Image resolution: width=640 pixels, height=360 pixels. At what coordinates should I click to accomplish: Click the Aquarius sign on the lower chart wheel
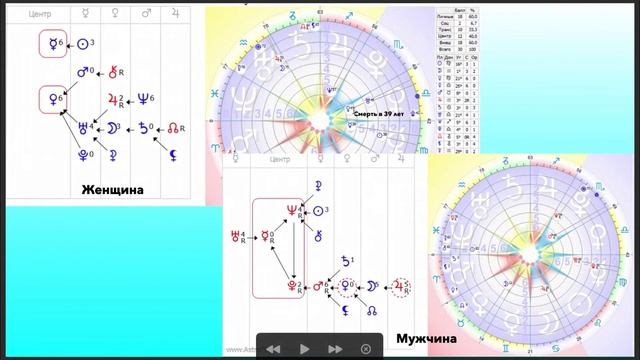pos(462,184)
